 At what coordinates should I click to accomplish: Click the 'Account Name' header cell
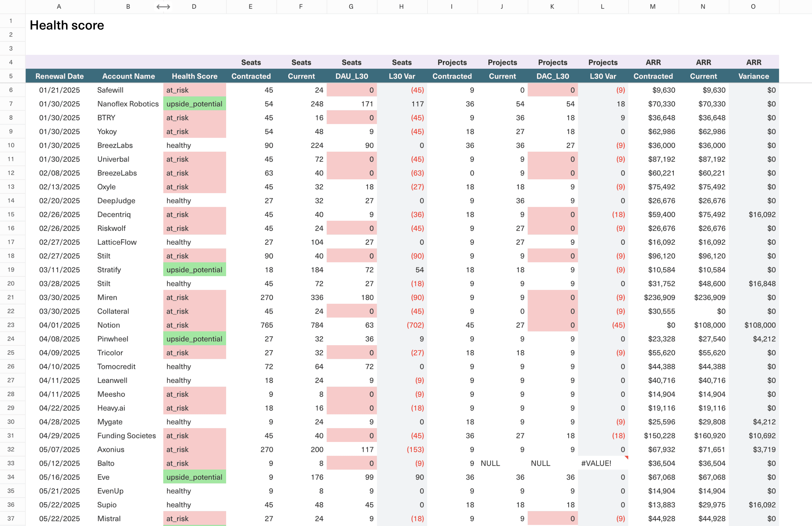click(128, 76)
